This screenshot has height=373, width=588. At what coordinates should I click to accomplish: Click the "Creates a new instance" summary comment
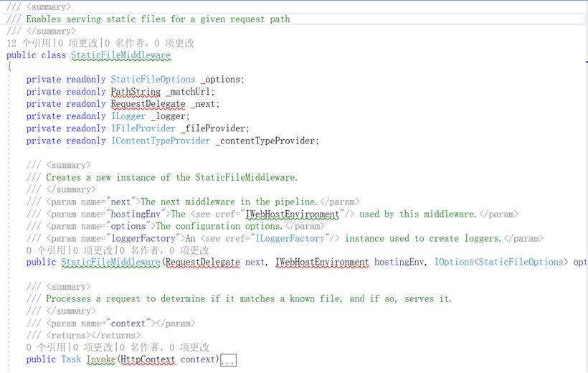coord(171,177)
